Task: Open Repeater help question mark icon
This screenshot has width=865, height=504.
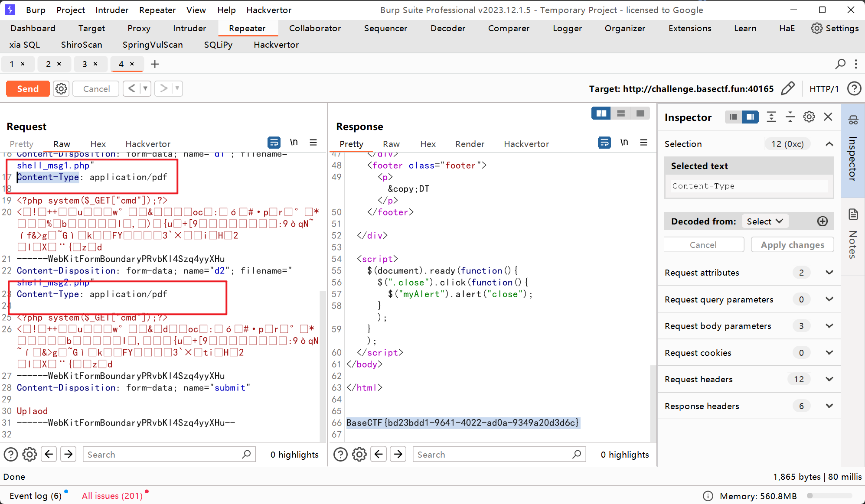Action: (854, 89)
